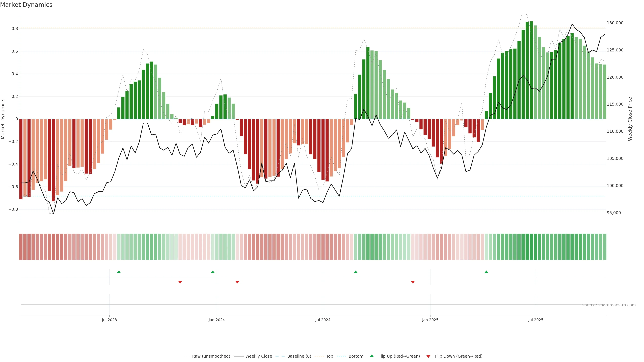The width and height of the screenshot is (644, 362).
Task: Click the Weekly Close Price axis title
Action: coord(630,119)
